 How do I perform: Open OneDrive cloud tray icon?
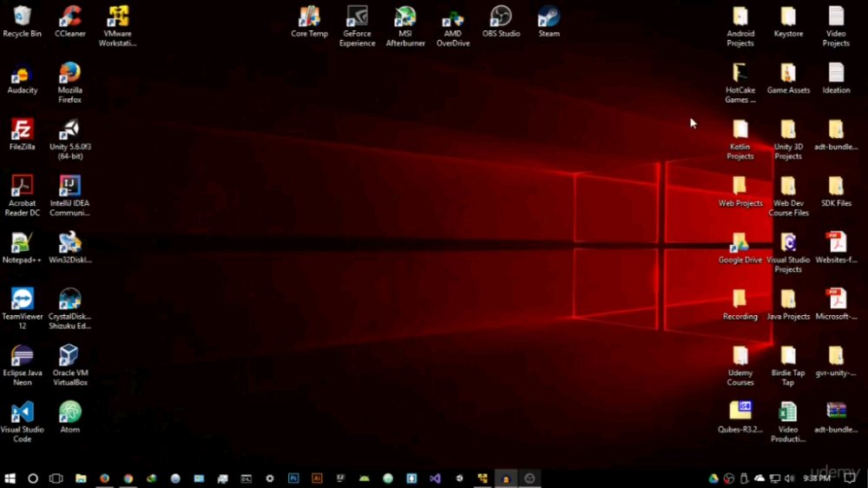[x=759, y=478]
